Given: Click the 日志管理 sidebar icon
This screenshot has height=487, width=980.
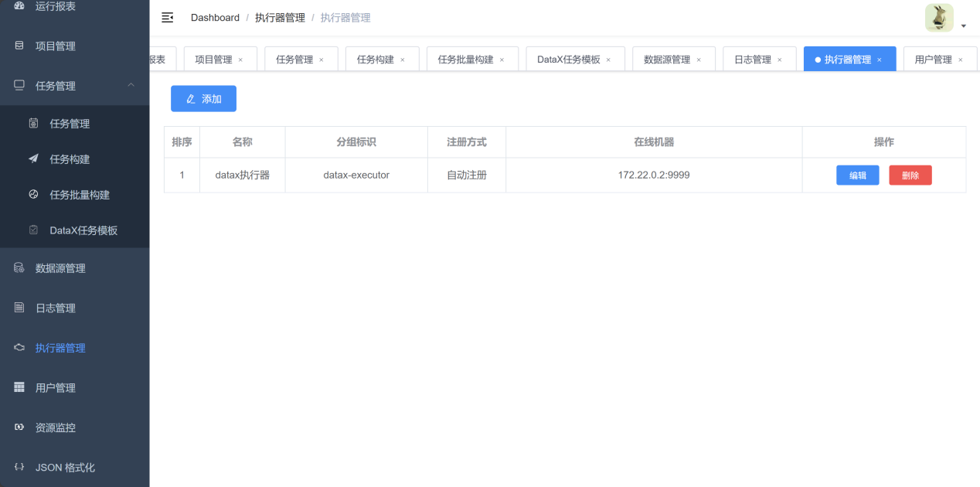Looking at the screenshot, I should tap(19, 308).
